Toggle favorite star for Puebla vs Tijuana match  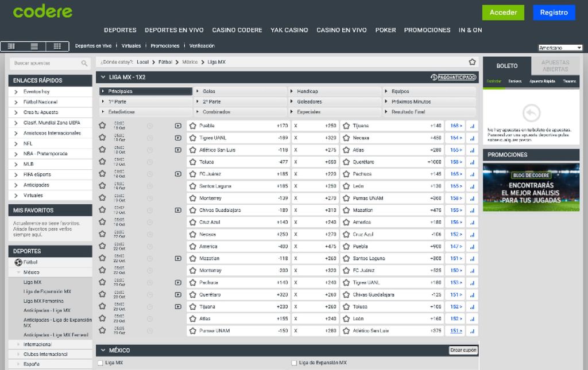tap(102, 126)
